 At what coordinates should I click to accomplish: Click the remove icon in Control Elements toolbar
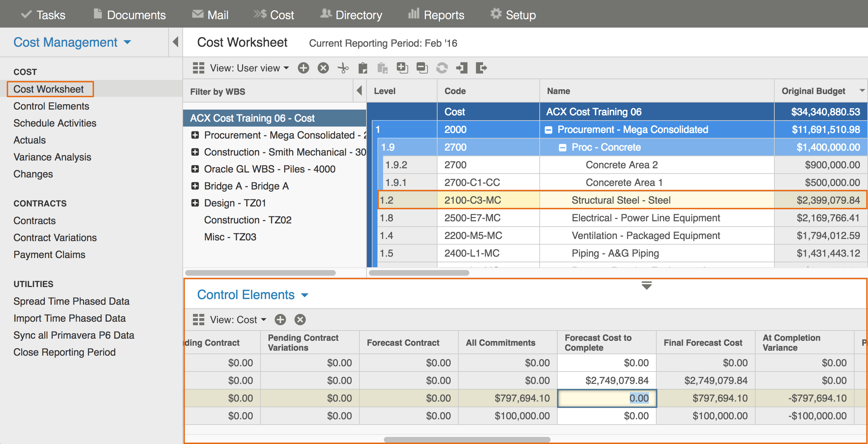[x=300, y=320]
